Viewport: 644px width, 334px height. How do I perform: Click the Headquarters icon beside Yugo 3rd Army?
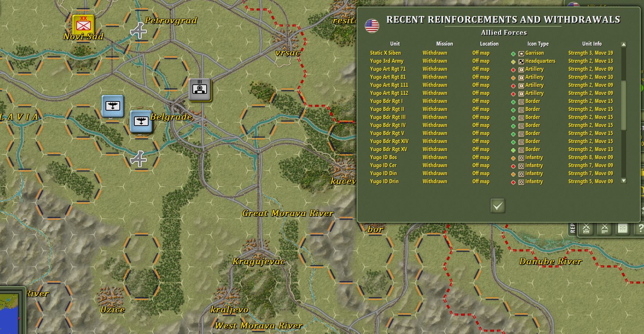coord(521,61)
